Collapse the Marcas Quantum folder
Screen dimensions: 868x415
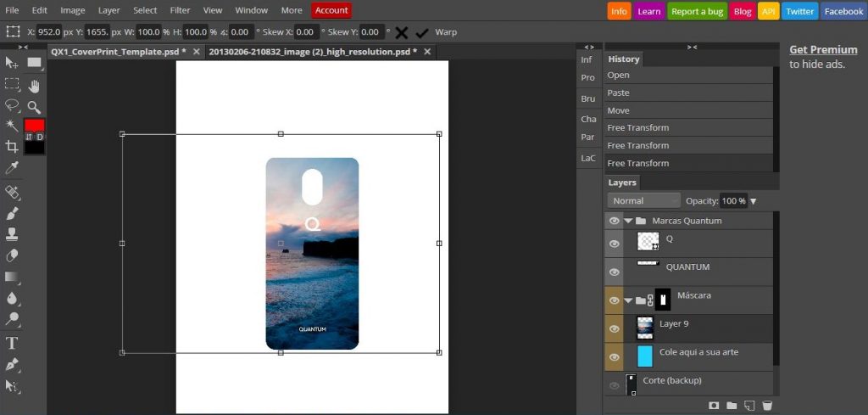click(628, 221)
